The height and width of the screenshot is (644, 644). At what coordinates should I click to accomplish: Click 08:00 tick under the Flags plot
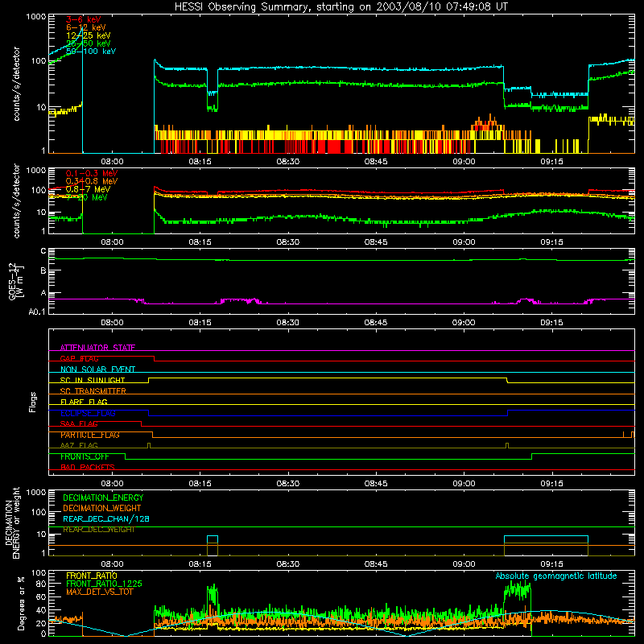[112, 484]
